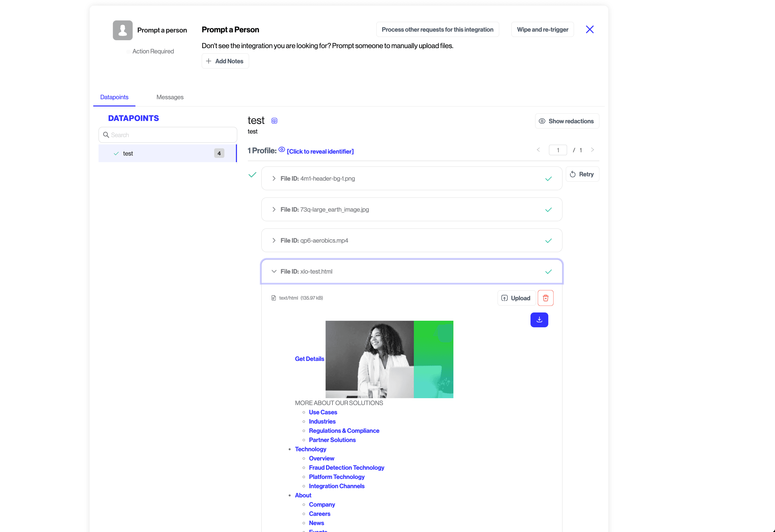Viewport: 775px width, 532px height.
Task: Go to previous profile page arrow
Action: click(x=538, y=150)
